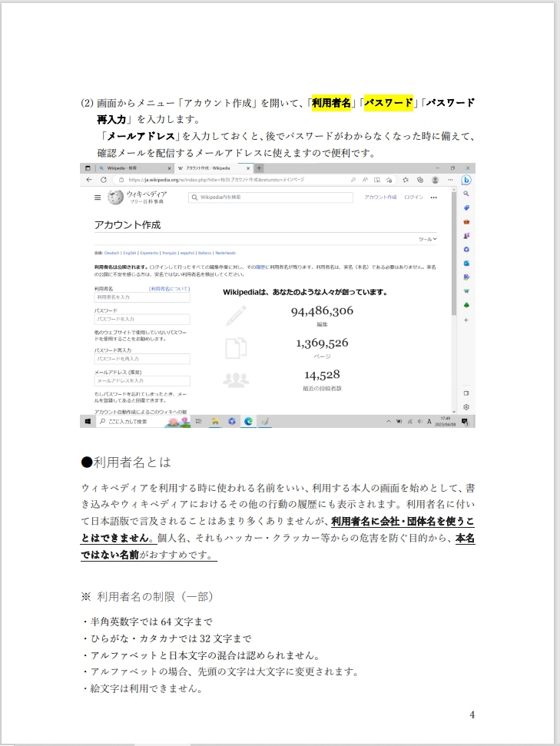Click the read aloud icon in address bar
560x746 pixels.
365,180
